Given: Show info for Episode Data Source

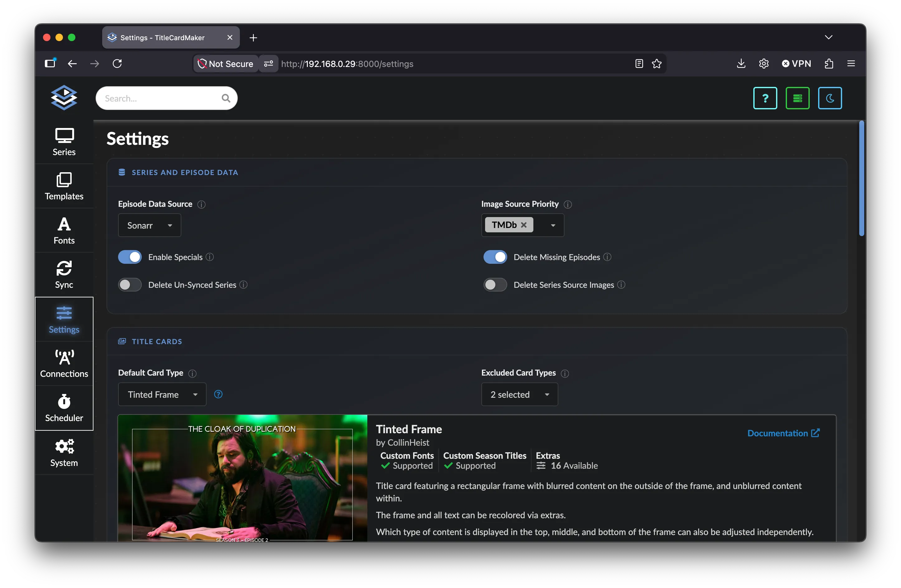Looking at the screenshot, I should 201,204.
